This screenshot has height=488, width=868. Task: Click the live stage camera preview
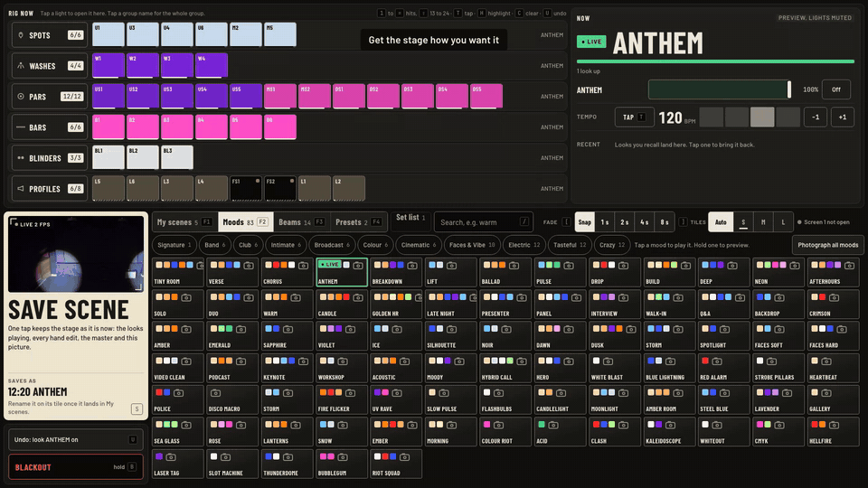[76, 254]
